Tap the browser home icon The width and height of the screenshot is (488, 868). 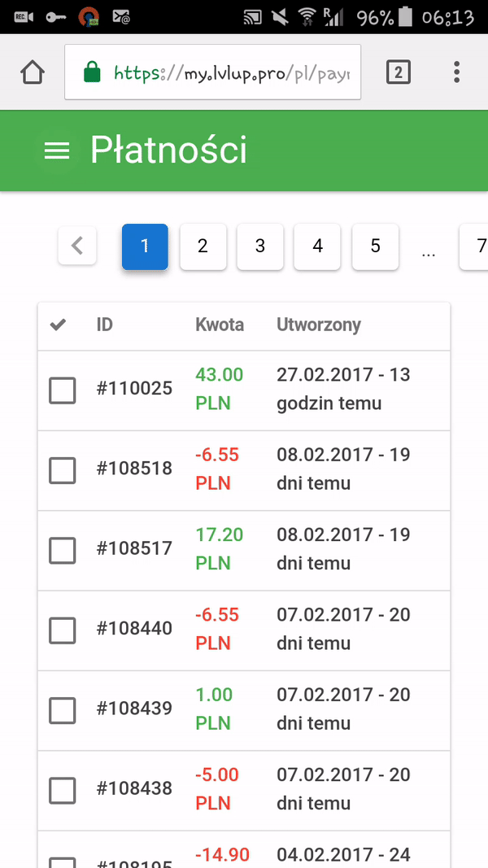[32, 73]
